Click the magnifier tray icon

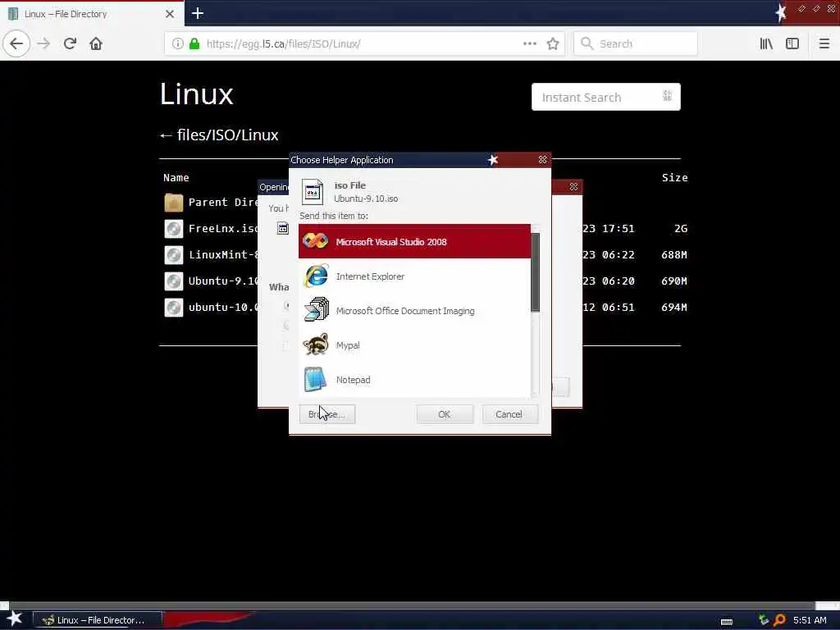click(779, 620)
